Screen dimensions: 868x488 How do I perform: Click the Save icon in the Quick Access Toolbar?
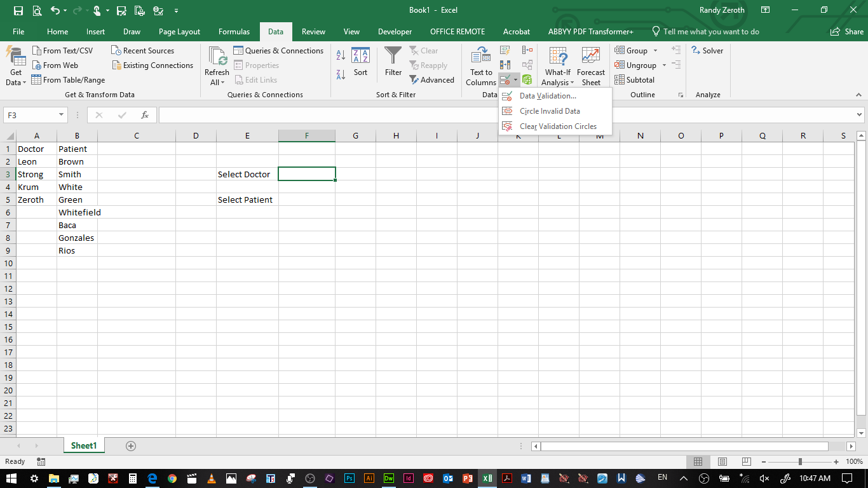point(18,11)
